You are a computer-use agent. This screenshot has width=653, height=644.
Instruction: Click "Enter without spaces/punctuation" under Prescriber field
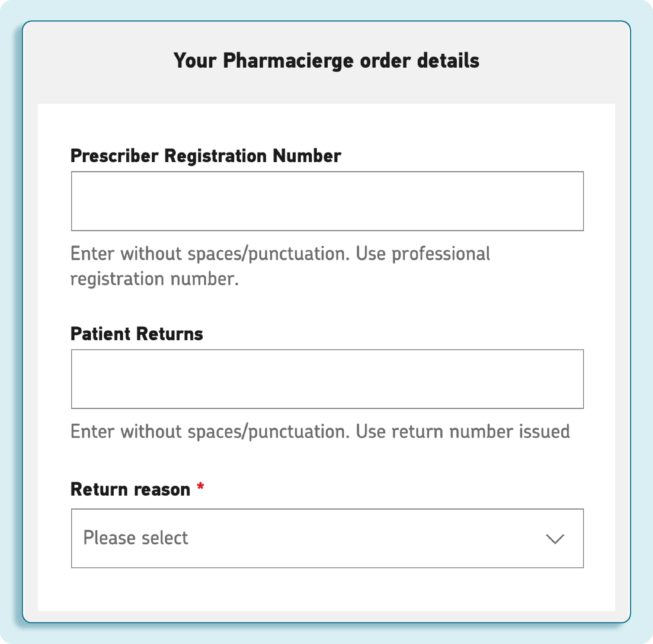210,254
